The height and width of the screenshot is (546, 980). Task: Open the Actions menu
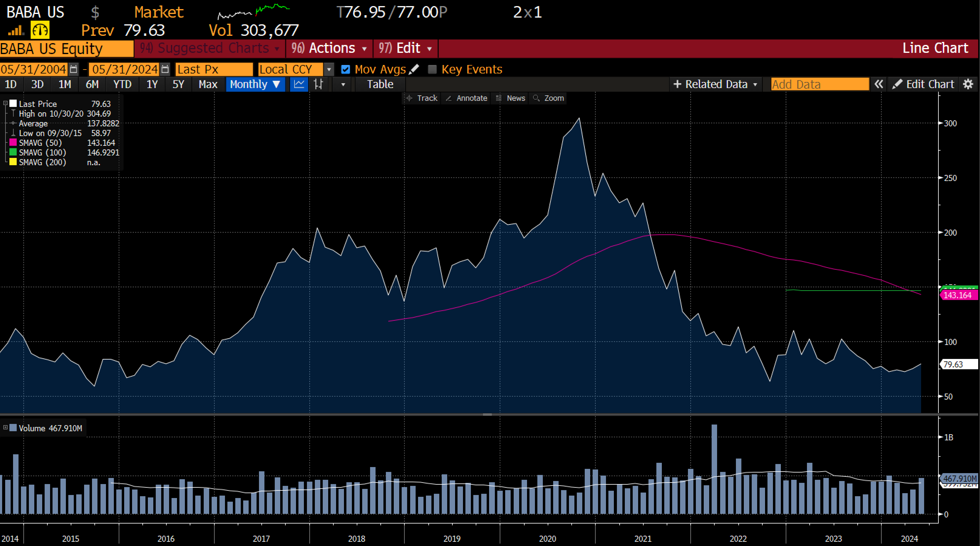[x=329, y=48]
